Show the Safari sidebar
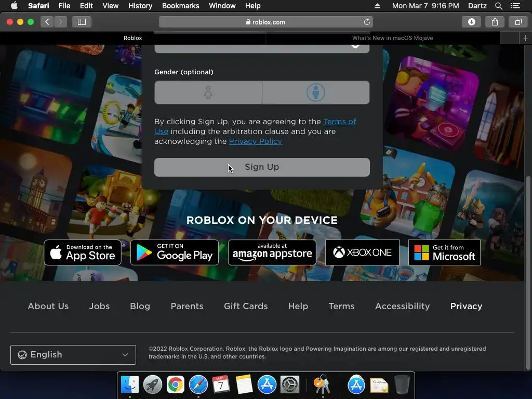532x399 pixels. [82, 22]
